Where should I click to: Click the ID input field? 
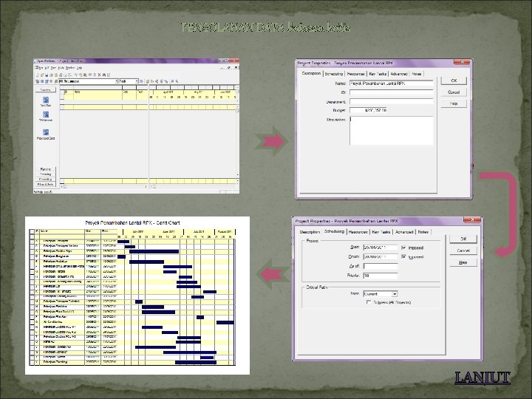point(391,92)
